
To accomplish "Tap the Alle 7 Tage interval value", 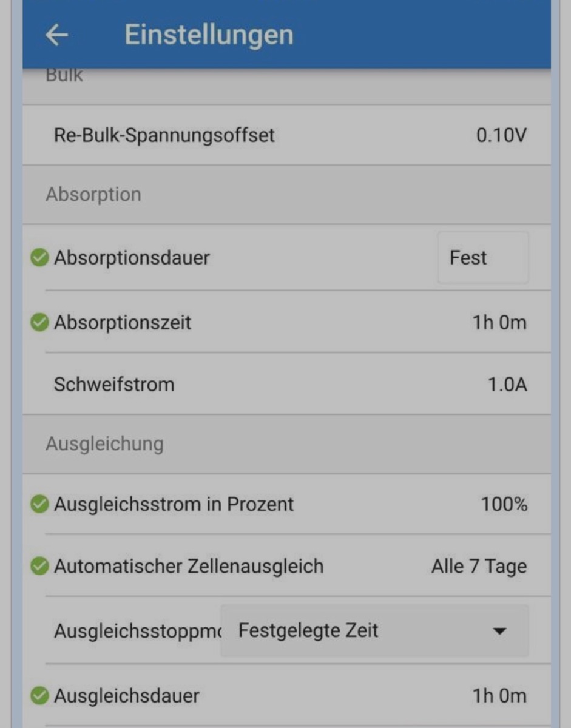I will click(x=479, y=567).
